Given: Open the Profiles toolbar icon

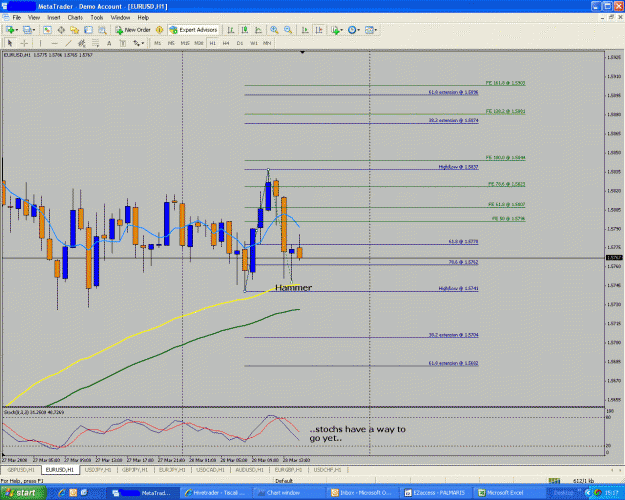Looking at the screenshot, I should click(x=29, y=30).
